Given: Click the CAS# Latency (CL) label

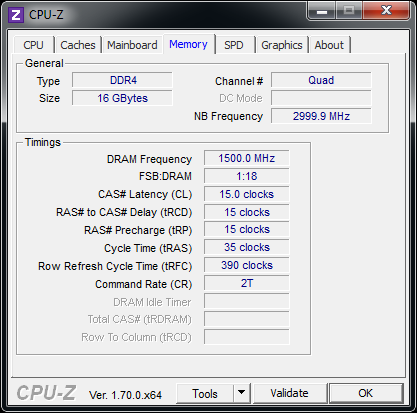Looking at the screenshot, I should (145, 194).
